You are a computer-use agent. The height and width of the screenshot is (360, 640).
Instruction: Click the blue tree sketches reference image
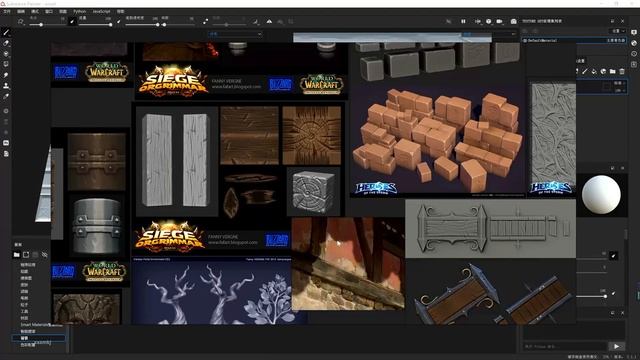click(x=212, y=291)
